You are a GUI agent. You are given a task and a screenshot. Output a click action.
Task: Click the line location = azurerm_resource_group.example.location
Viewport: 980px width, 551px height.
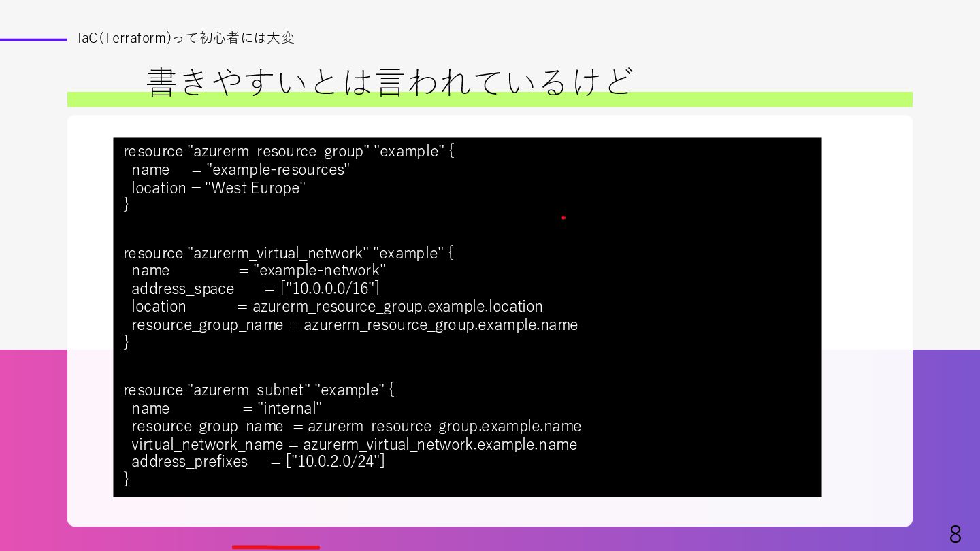click(337, 306)
